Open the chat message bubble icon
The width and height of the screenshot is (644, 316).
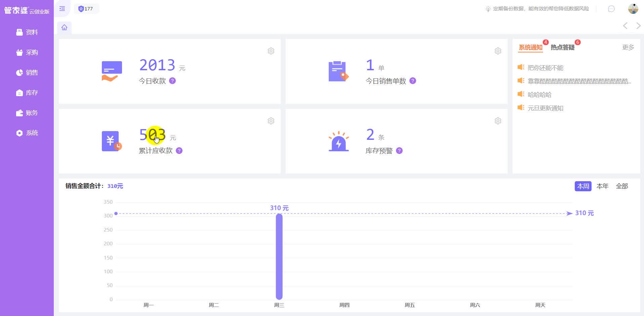point(611,9)
